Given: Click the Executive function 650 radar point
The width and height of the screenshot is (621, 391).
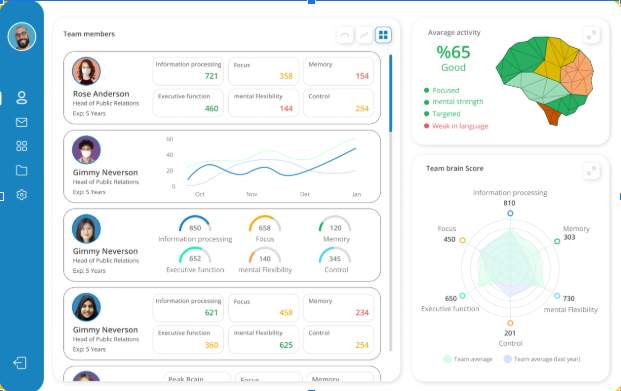Looking at the screenshot, I should (462, 296).
